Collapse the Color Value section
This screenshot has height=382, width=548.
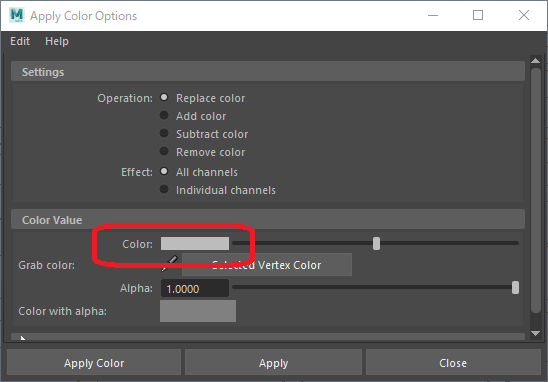click(x=268, y=219)
